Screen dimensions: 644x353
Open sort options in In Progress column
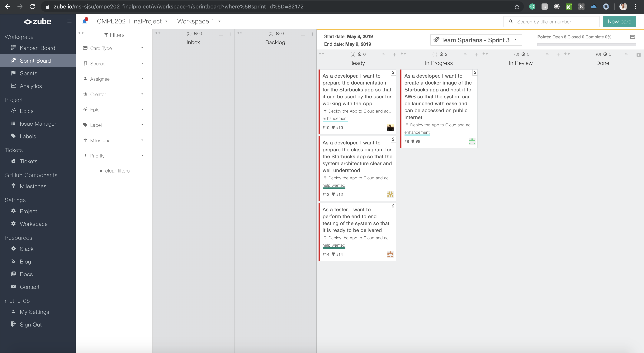(x=466, y=55)
